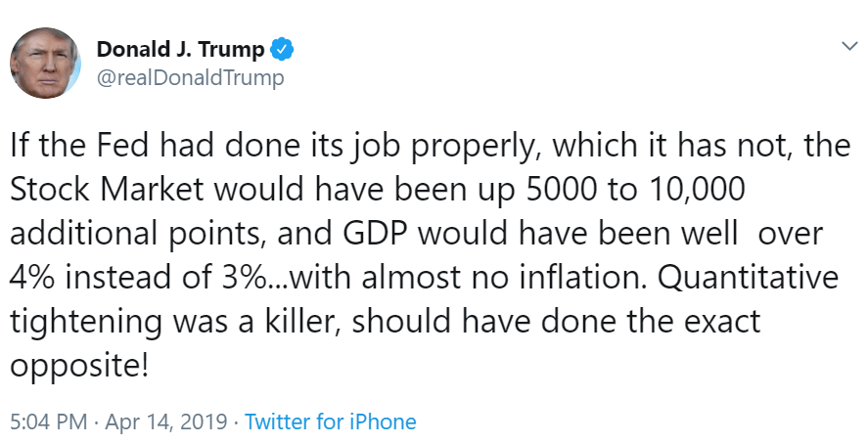Open the "Twitter for iPhone" source link
Viewport: 868px width, 443px height.
tap(331, 422)
